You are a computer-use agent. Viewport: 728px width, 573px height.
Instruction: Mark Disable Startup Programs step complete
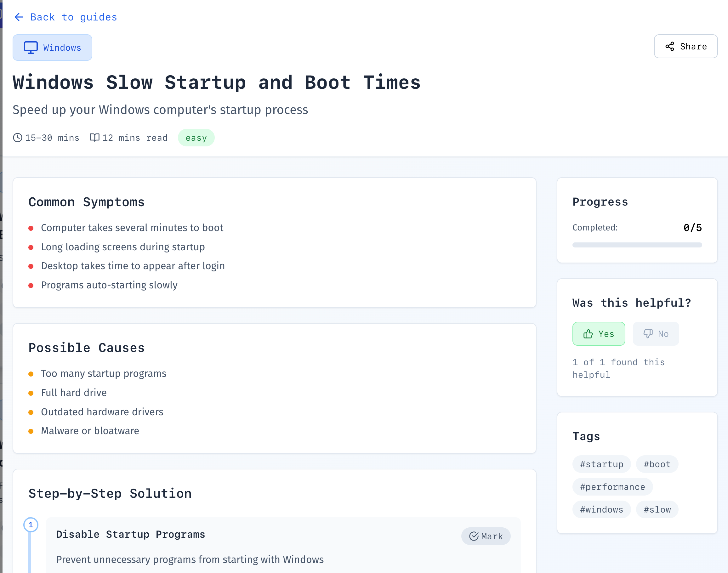click(486, 536)
